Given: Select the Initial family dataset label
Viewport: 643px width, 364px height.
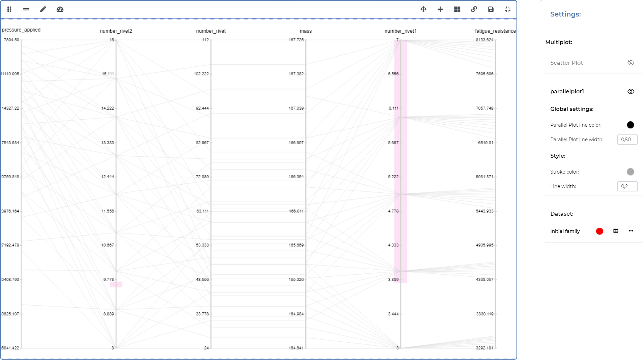Looking at the screenshot, I should 565,231.
